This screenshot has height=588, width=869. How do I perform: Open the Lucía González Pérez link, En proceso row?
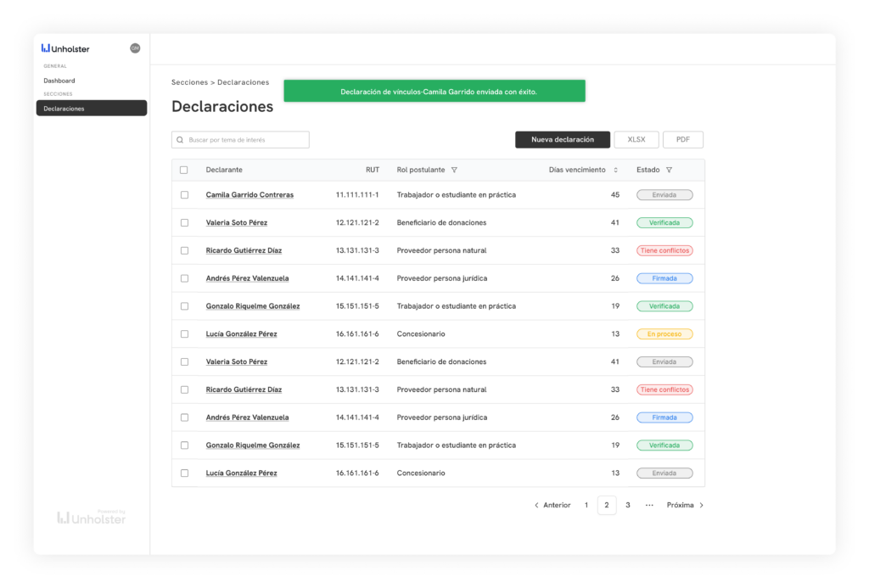(x=241, y=334)
